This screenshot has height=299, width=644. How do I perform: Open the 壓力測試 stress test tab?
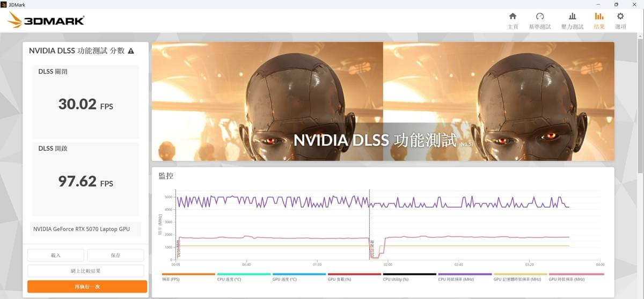tap(572, 21)
